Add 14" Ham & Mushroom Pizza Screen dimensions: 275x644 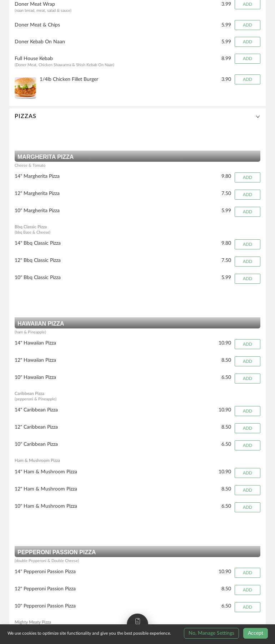tap(247, 473)
